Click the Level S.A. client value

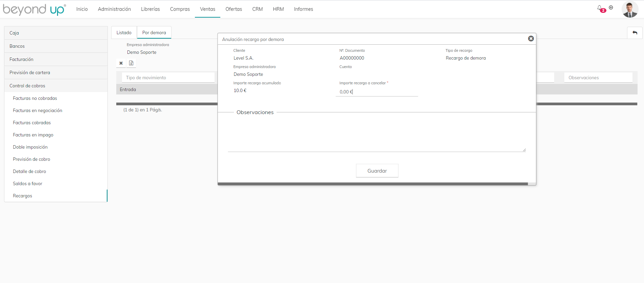tap(243, 58)
